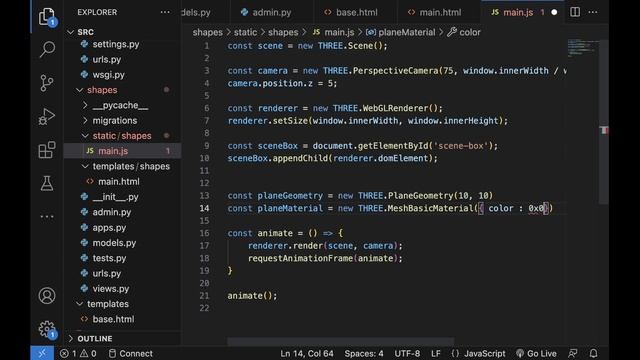Open admin.py in explorer tree
The image size is (640, 360).
[x=122, y=212]
